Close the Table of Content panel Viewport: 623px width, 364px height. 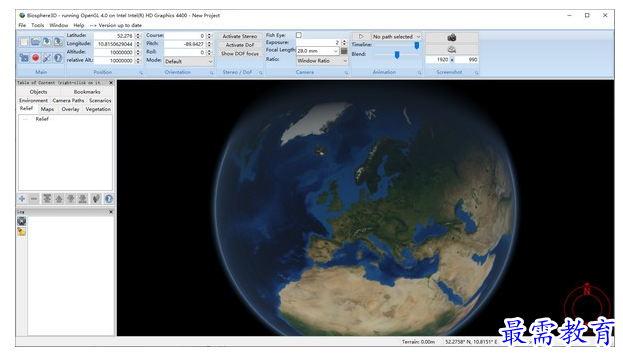(x=111, y=83)
